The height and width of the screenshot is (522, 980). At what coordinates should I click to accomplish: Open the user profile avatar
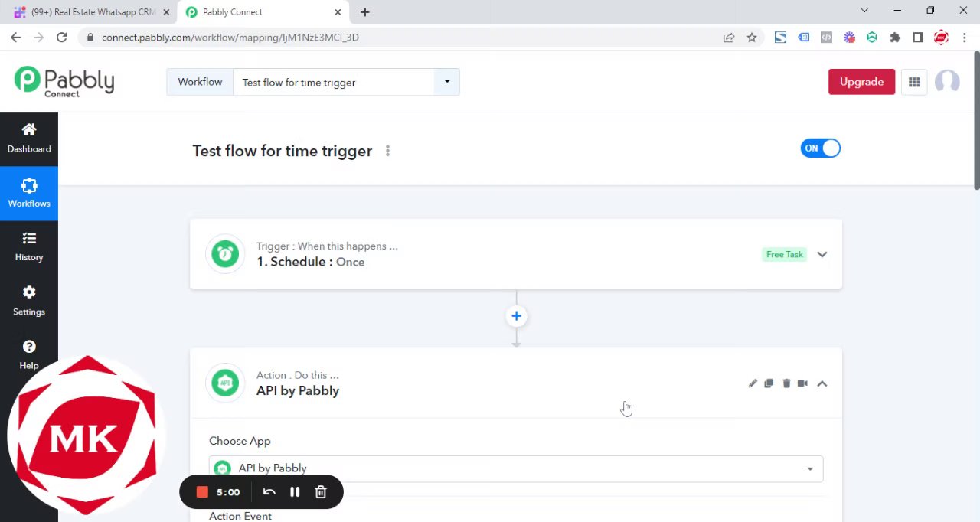click(947, 82)
